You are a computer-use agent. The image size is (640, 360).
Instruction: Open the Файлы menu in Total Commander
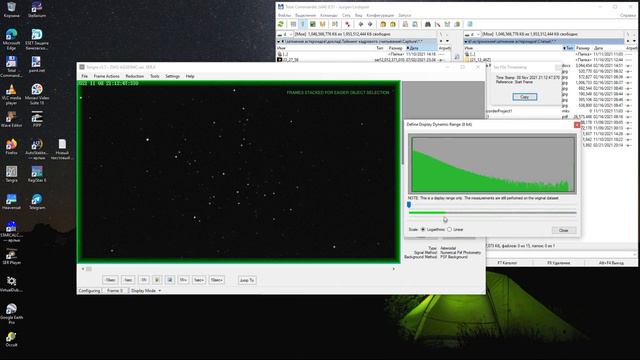pyautogui.click(x=284, y=16)
